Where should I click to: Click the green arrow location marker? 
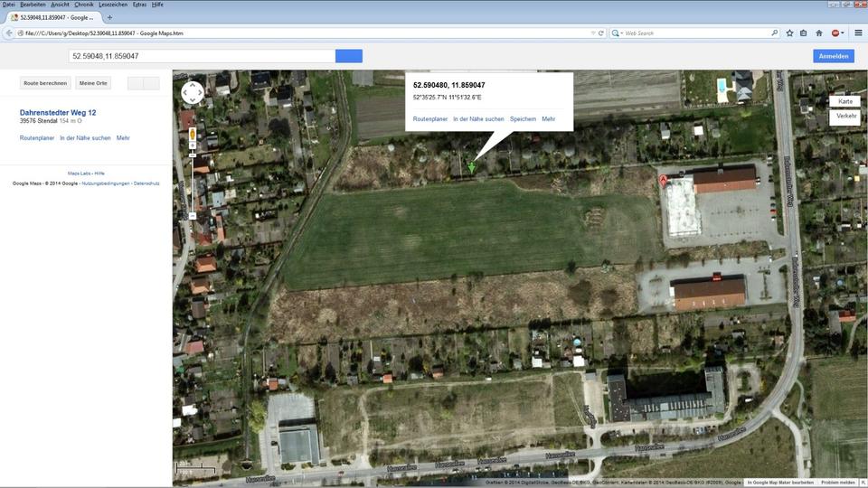pos(472,167)
